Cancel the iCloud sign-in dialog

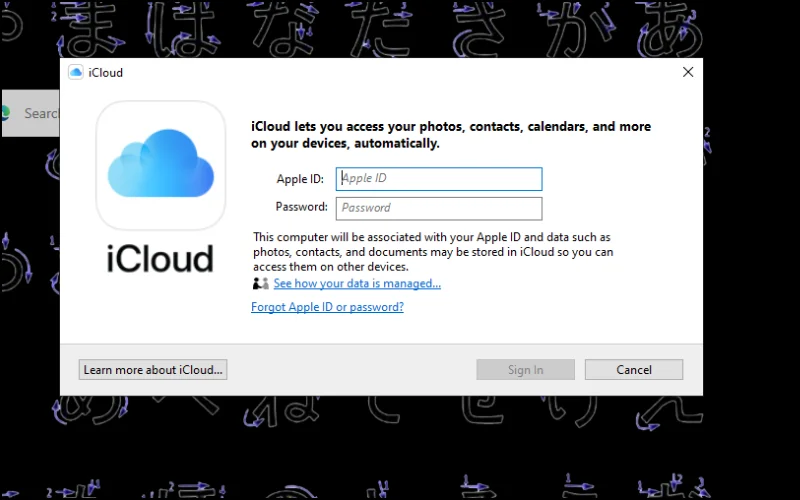[x=634, y=369]
